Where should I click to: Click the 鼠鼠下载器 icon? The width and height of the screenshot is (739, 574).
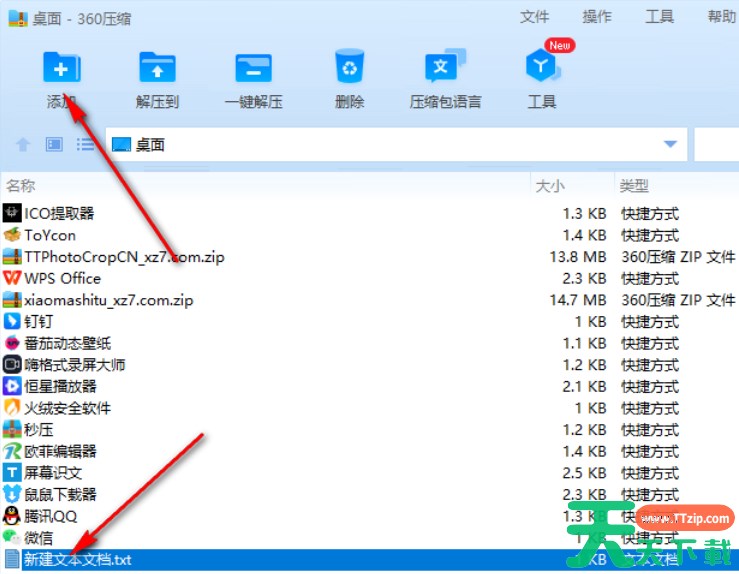click(x=12, y=494)
